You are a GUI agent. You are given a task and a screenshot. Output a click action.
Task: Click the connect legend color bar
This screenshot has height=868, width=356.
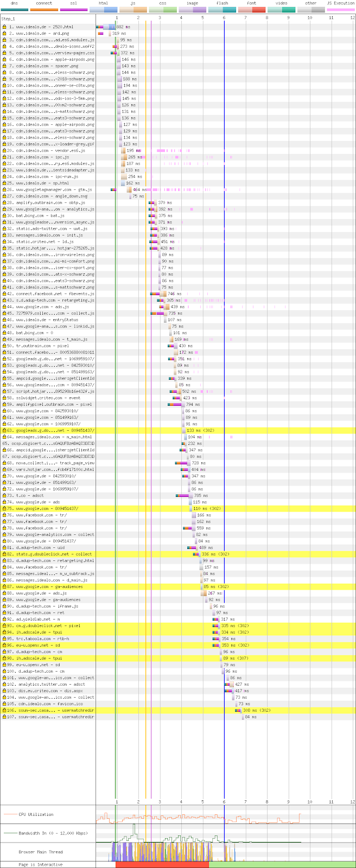click(44, 9)
